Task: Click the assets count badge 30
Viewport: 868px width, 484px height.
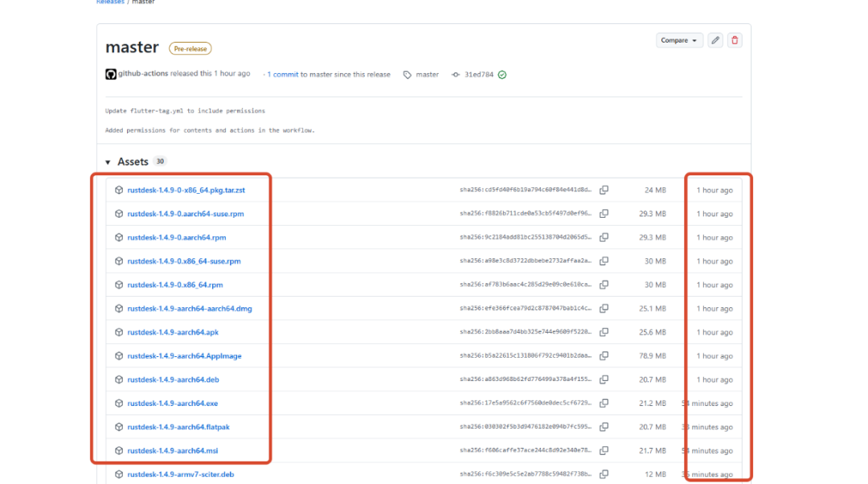Action: (160, 162)
